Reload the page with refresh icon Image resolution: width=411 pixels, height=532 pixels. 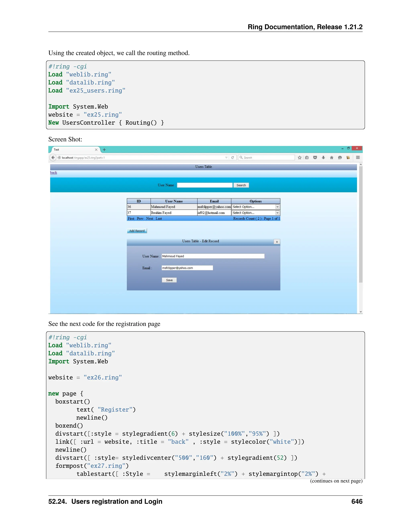click(233, 158)
